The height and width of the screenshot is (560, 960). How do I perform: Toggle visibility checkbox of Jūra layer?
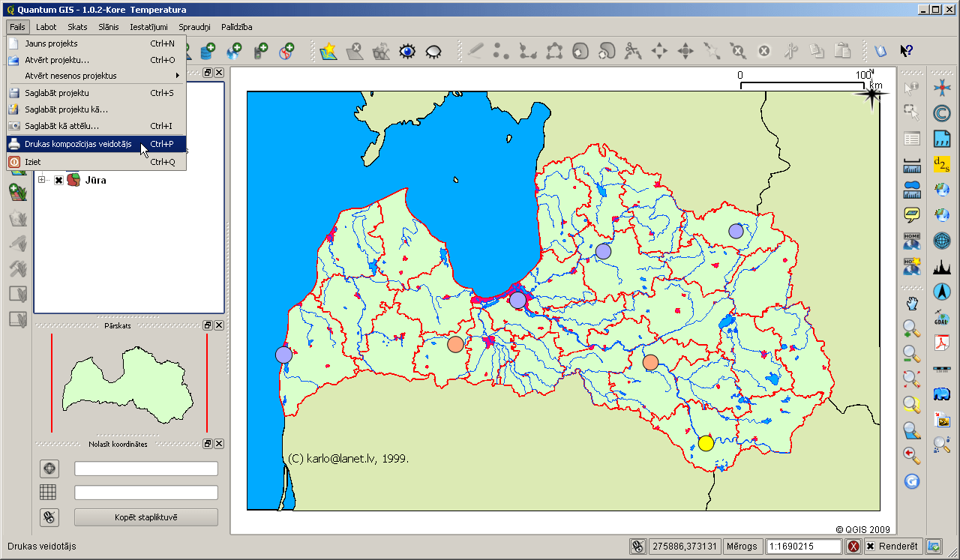point(58,181)
